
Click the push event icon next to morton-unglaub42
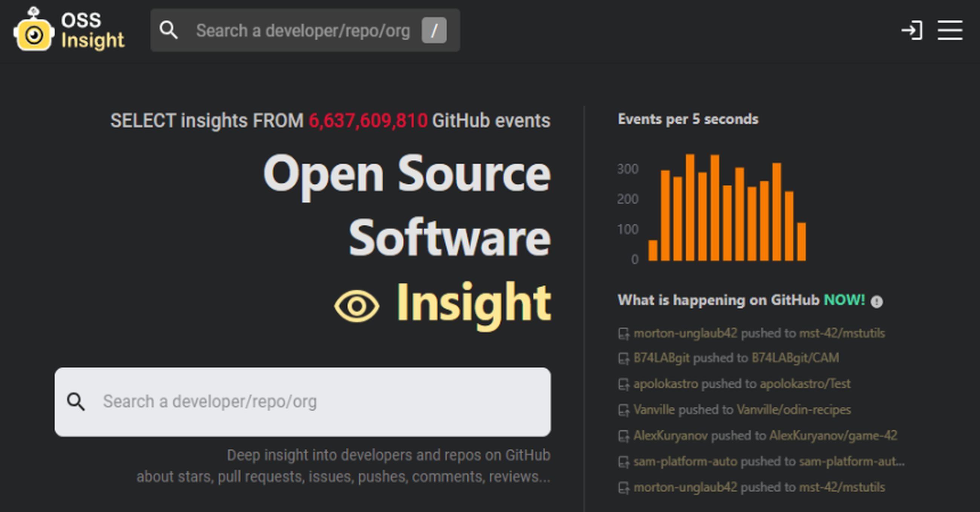[x=624, y=334]
